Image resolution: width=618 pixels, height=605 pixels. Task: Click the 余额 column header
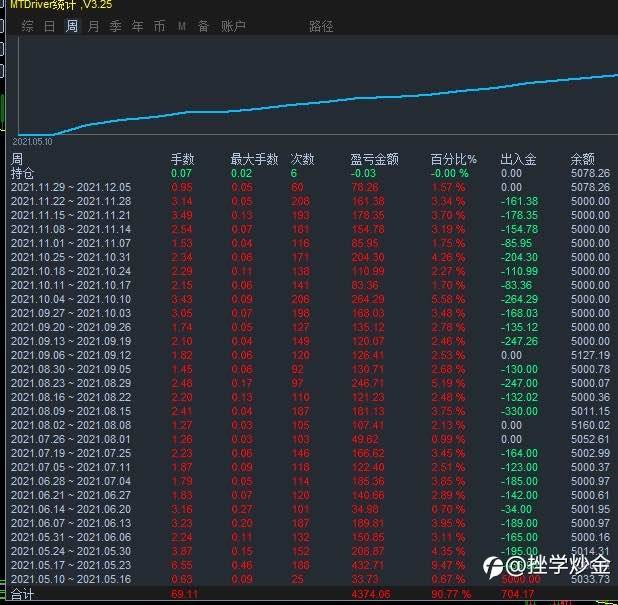pyautogui.click(x=583, y=159)
